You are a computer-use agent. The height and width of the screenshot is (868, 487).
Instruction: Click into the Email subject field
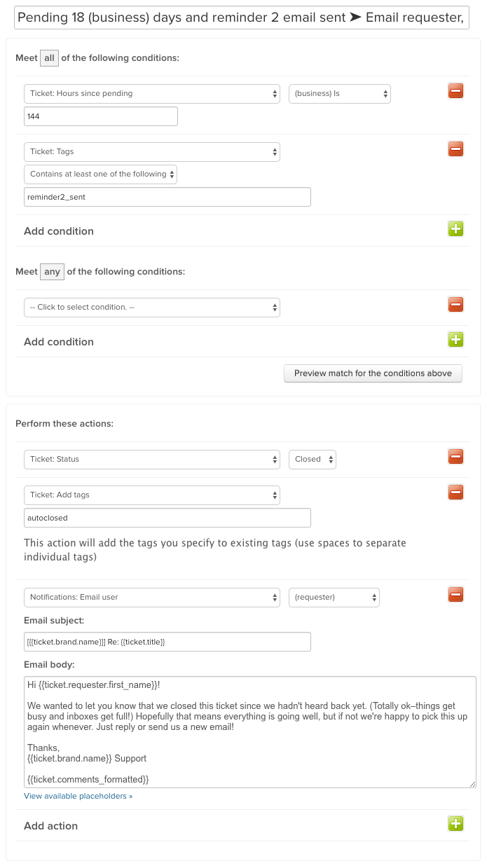pos(167,642)
